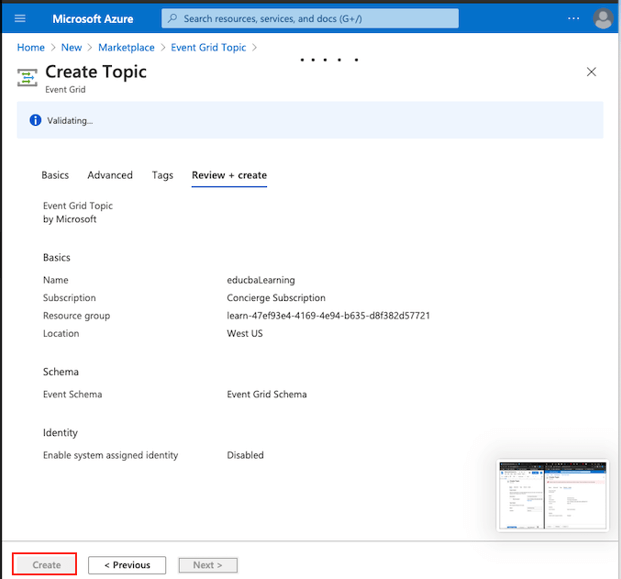Open the Advanced tab
The width and height of the screenshot is (621, 579).
[x=110, y=175]
